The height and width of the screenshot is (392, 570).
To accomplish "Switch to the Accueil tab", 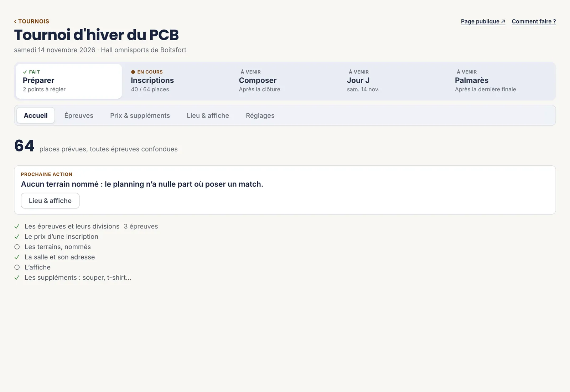I will [36, 115].
